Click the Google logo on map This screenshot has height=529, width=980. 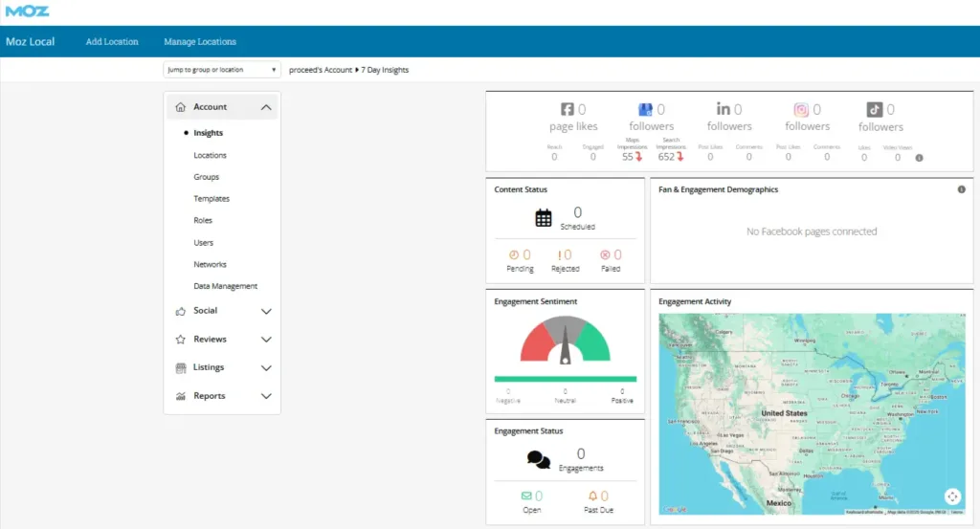[675, 510]
